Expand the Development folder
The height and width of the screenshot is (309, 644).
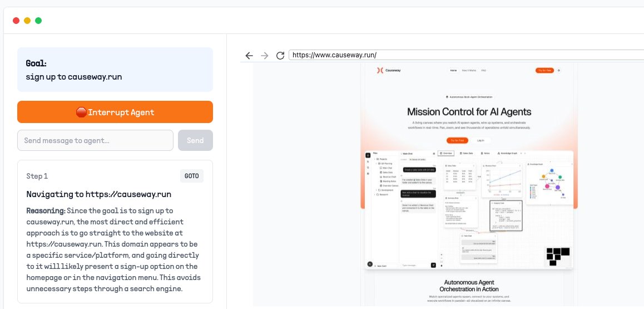384,190
